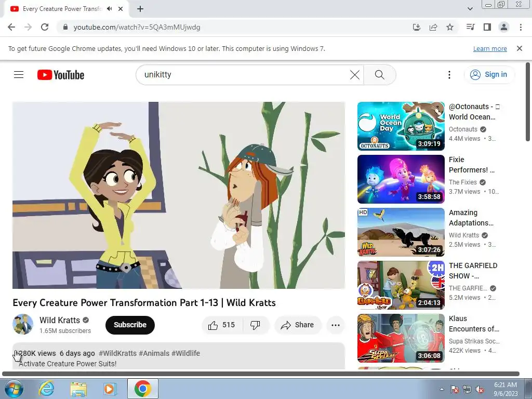Open Chrome profile avatar
The height and width of the screenshot is (399, 532).
(504, 27)
